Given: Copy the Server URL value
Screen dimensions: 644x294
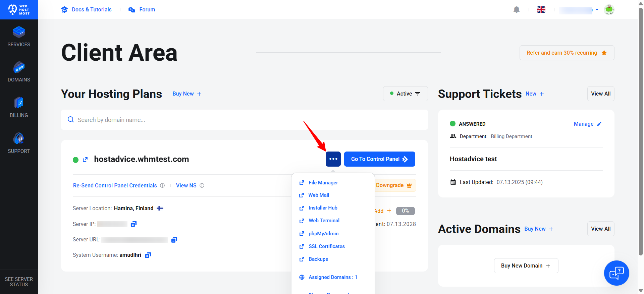Looking at the screenshot, I should click(x=174, y=239).
